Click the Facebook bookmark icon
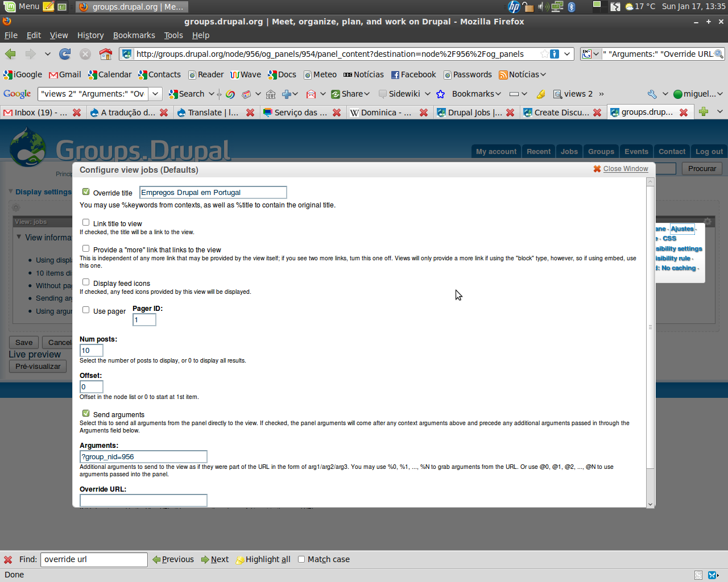This screenshot has width=728, height=582. 395,75
